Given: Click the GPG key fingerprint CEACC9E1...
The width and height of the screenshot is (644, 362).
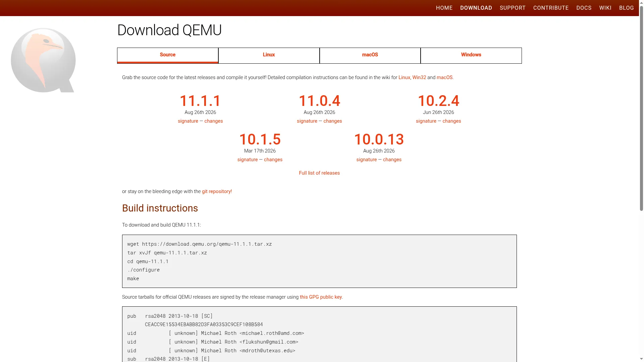Looking at the screenshot, I should coord(204,324).
